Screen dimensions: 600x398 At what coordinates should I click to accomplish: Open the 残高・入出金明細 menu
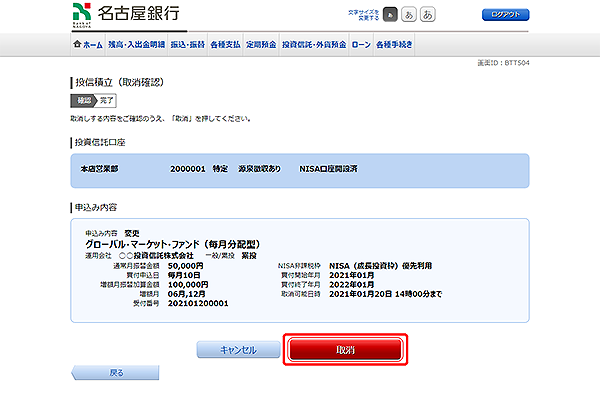point(136,45)
